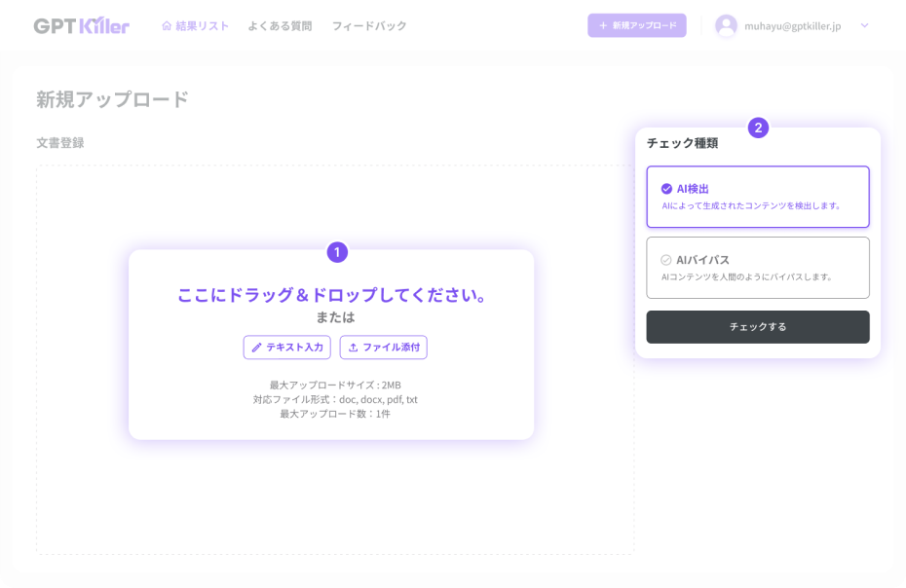Click the テキスト入力 button

coord(287,348)
